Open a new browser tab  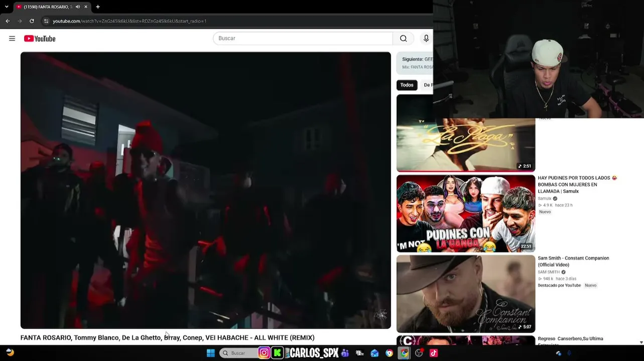coord(98,7)
